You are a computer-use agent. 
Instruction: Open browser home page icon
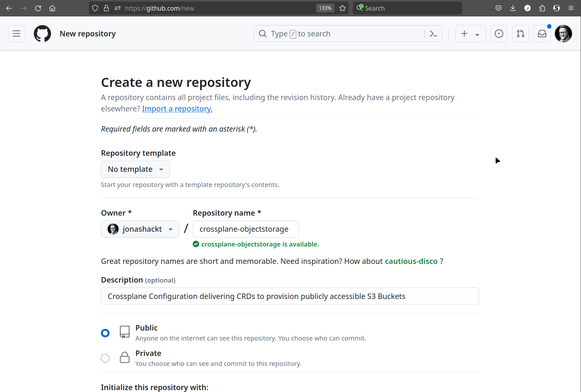pos(52,8)
